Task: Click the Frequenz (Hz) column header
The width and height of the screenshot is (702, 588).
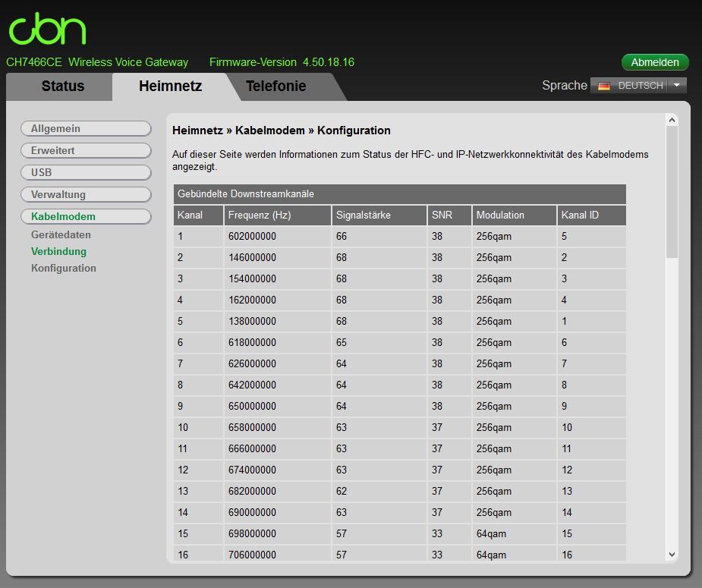Action: [x=277, y=215]
